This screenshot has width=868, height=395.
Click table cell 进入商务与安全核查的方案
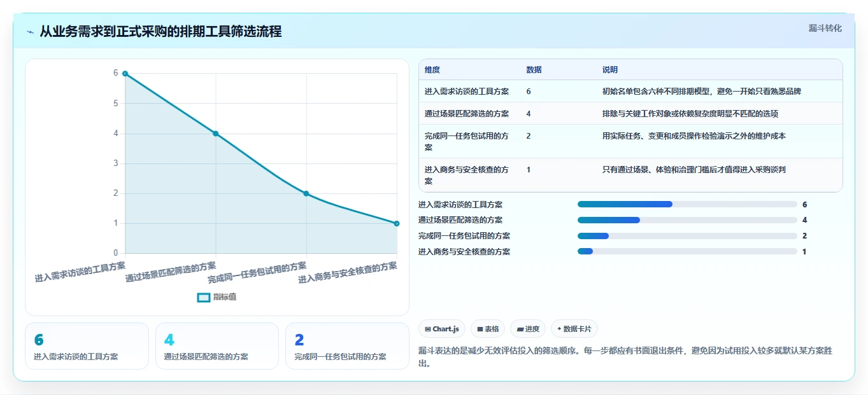pos(467,175)
